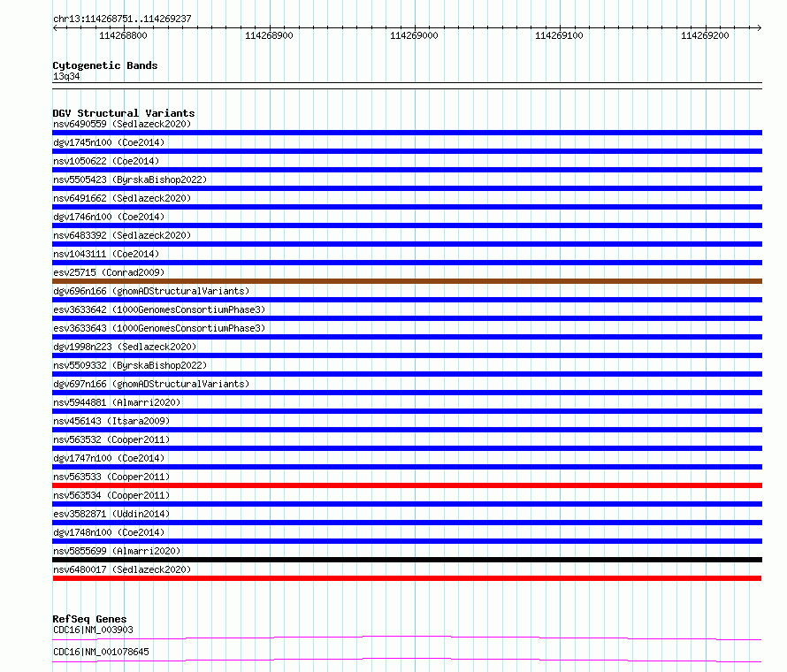Click nsv5505423 (ByrskaBishop2022) label

(x=130, y=179)
